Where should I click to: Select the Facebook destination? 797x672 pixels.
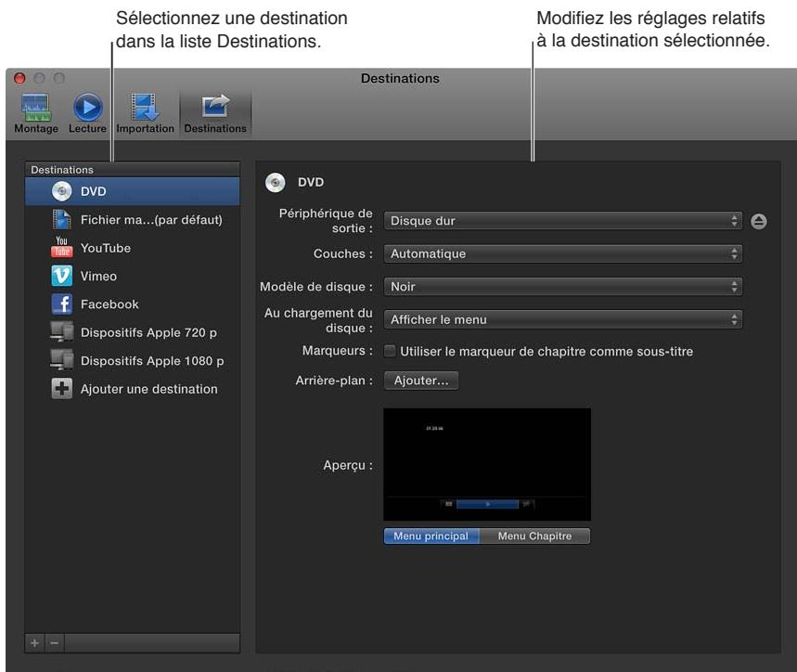click(x=132, y=304)
